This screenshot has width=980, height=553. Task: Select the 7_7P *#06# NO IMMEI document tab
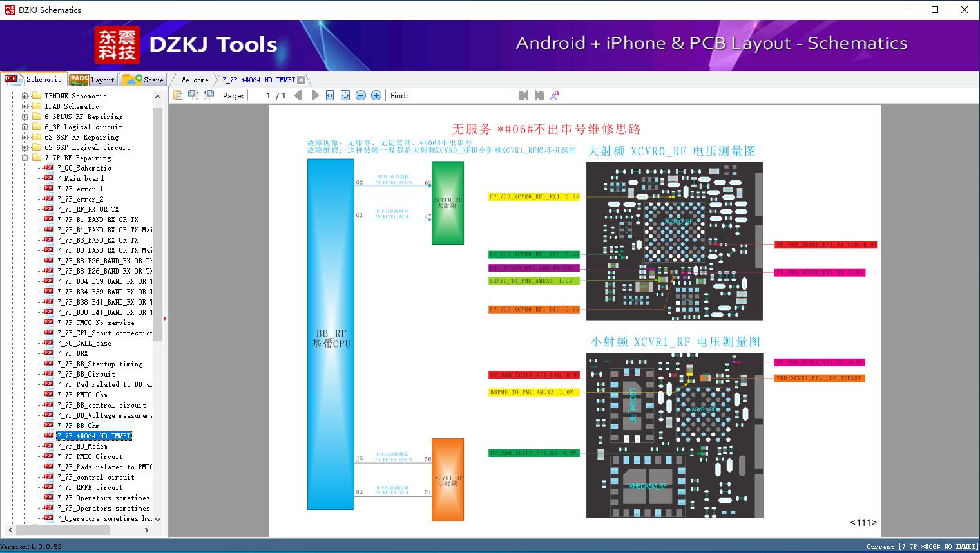coord(258,80)
